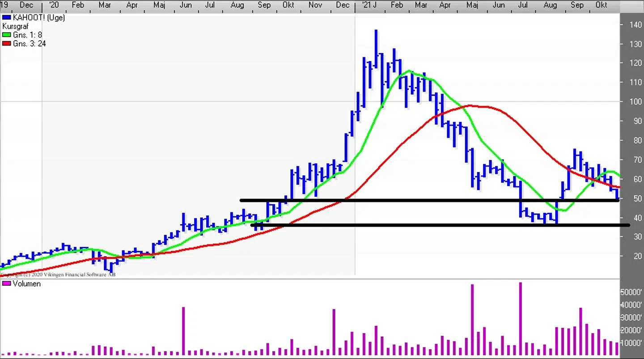Click the '20 year marker on time axis

[x=54, y=5]
